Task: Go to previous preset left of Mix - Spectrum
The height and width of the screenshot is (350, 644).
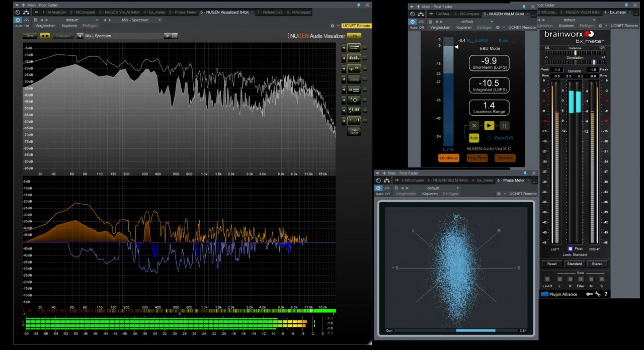Action: click(80, 36)
